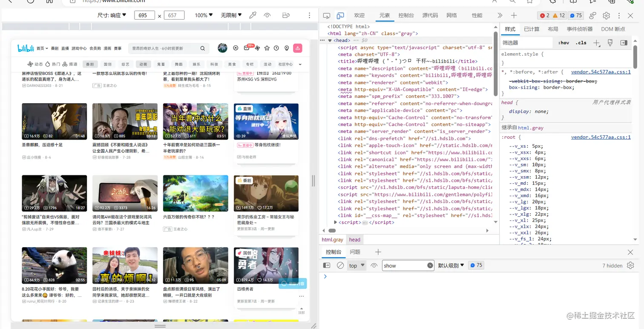Expand the collapsed script element node
This screenshot has width=644, height=329.
point(336,222)
